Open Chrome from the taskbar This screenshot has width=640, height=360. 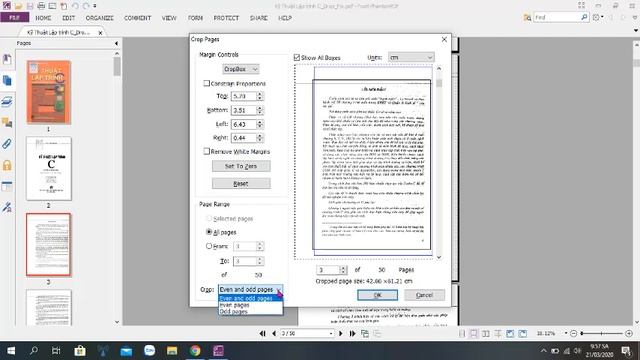click(195, 351)
